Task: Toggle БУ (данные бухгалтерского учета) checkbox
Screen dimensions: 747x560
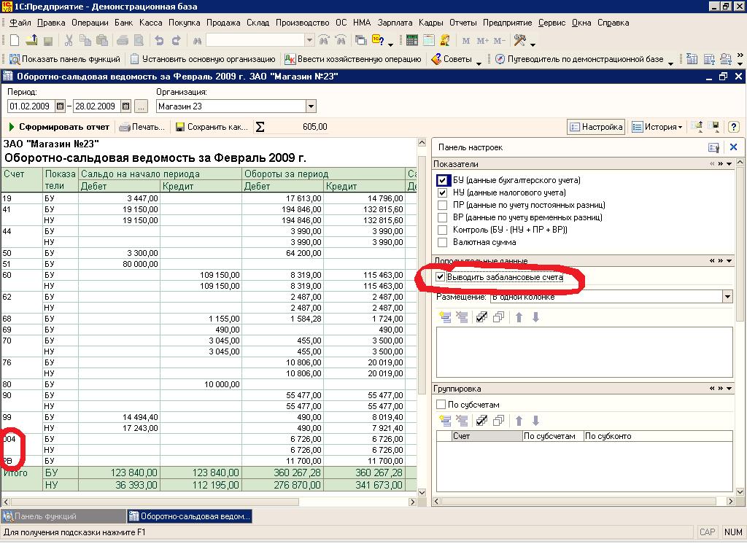Action: tap(442, 181)
